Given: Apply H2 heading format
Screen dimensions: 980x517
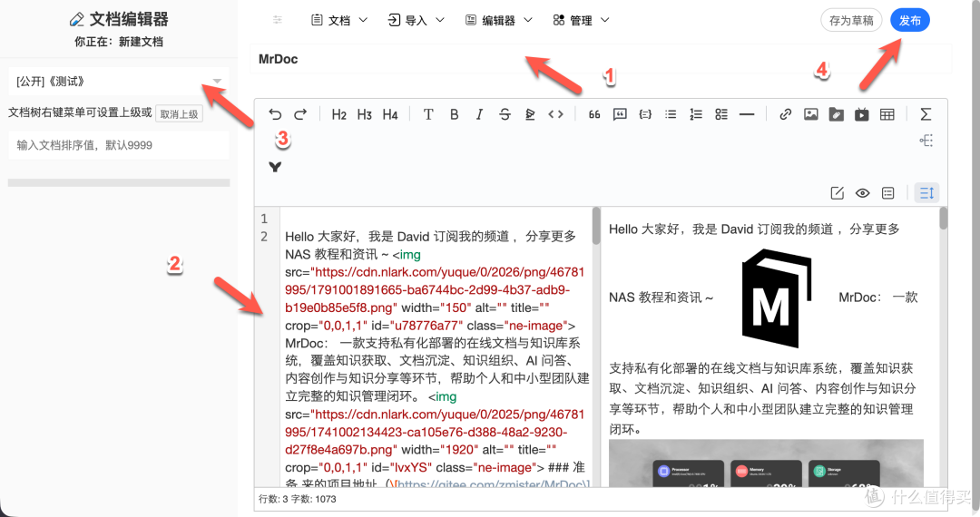Looking at the screenshot, I should [338, 114].
